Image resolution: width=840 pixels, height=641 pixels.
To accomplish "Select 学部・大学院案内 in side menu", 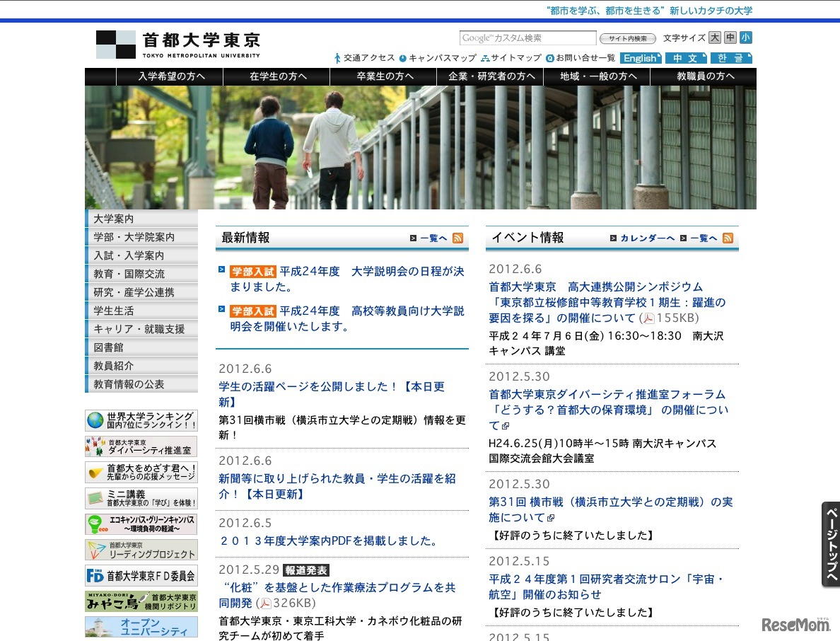I will [141, 237].
